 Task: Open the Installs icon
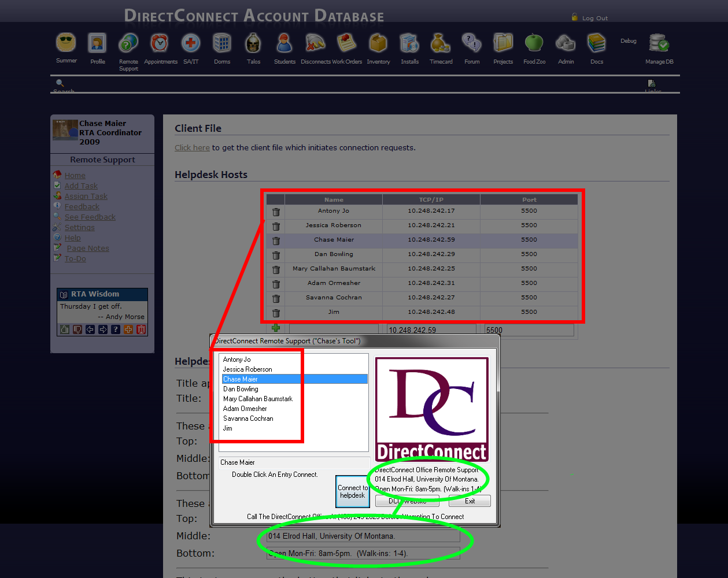coord(409,43)
